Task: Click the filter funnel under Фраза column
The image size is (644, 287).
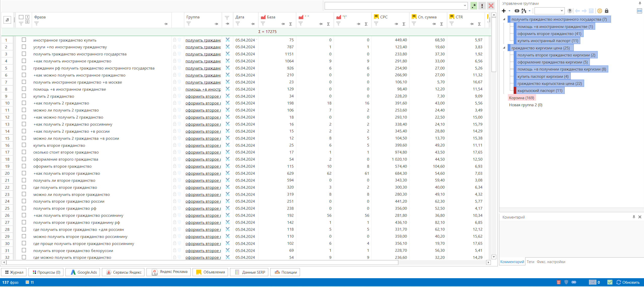Action: (x=36, y=24)
